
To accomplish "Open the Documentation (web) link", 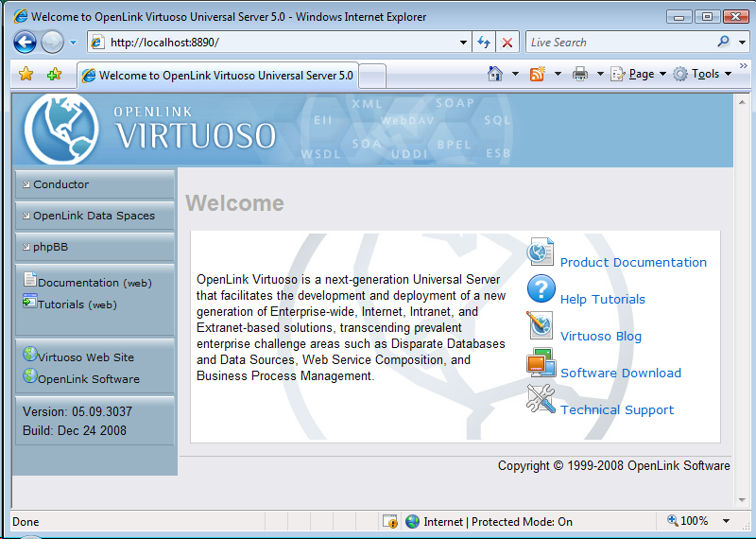I will tap(95, 283).
